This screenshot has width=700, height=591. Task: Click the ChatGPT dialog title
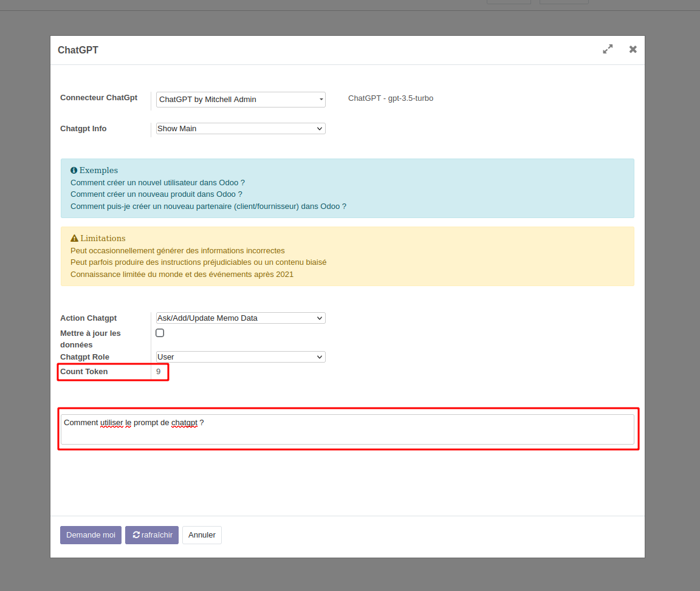coord(78,50)
